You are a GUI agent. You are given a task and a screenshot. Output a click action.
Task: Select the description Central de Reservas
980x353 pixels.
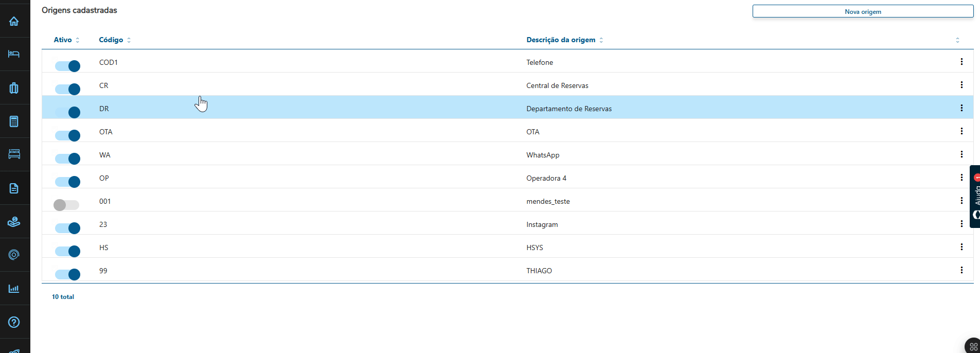coord(557,85)
